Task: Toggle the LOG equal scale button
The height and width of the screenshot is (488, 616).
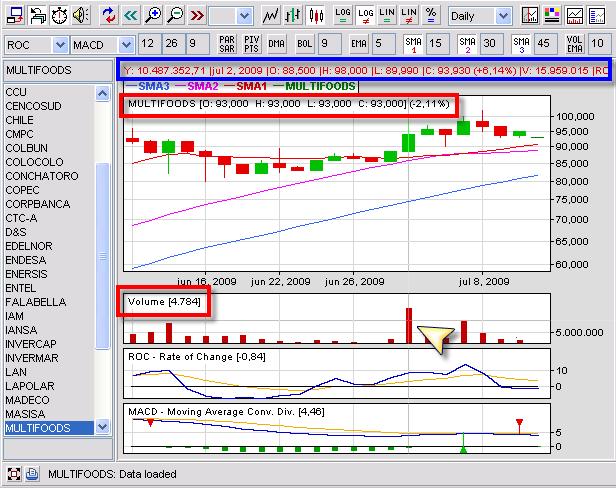Action: pos(343,15)
